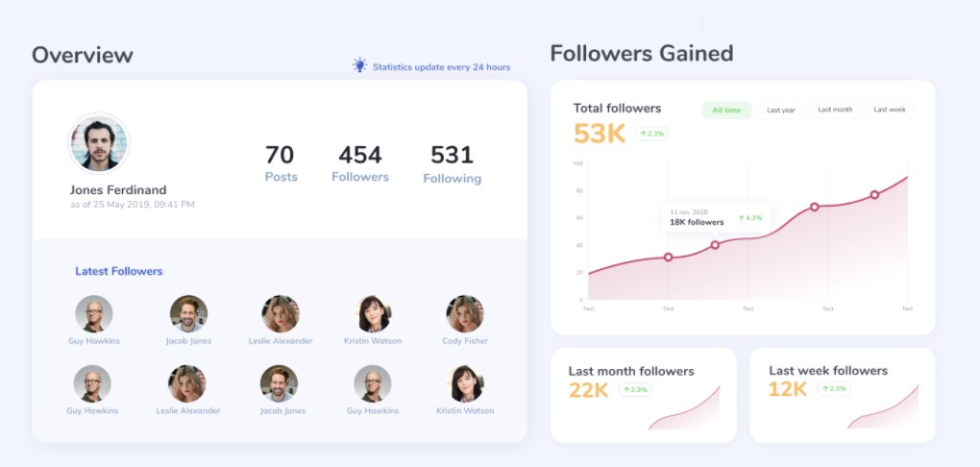View the 70 Posts stat
Viewport: 980px width, 467px height.
click(281, 163)
